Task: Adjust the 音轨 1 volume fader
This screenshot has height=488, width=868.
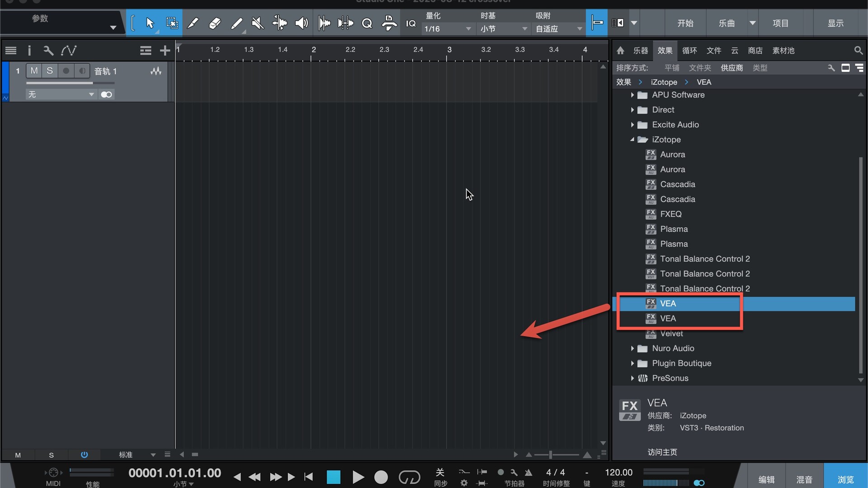Action: 93,83
